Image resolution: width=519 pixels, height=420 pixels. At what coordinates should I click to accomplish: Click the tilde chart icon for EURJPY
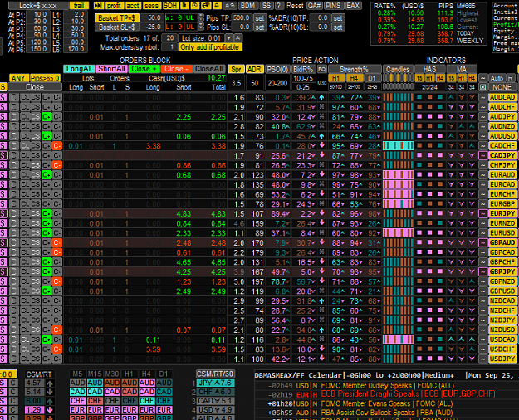click(x=483, y=214)
